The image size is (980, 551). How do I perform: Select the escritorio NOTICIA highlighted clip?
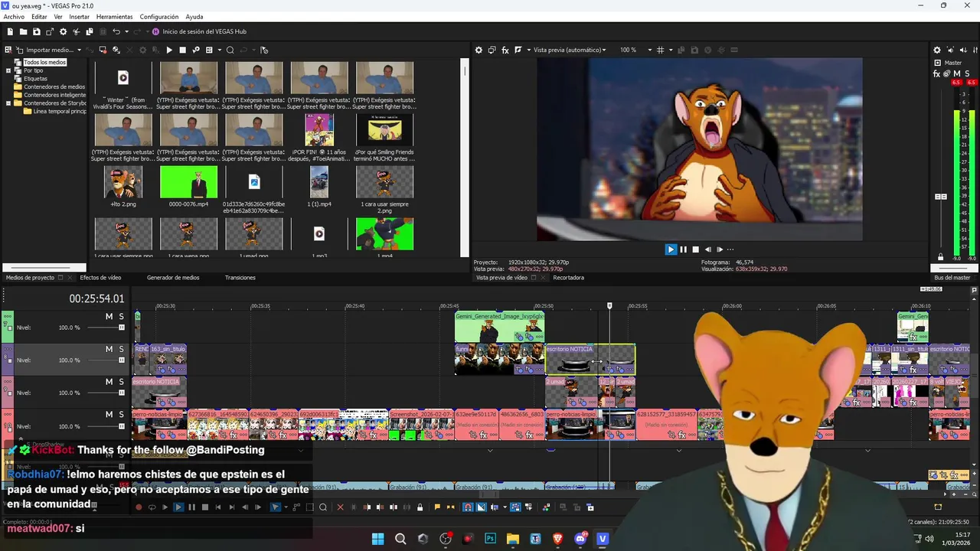click(590, 360)
